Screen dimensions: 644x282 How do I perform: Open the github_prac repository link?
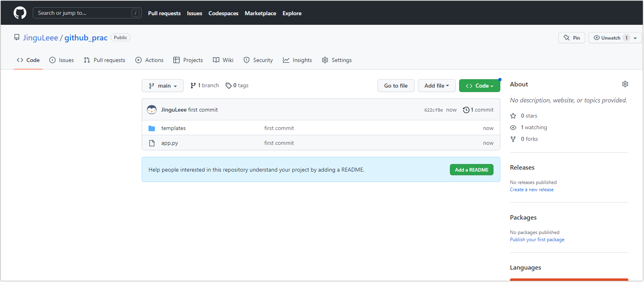click(x=86, y=38)
